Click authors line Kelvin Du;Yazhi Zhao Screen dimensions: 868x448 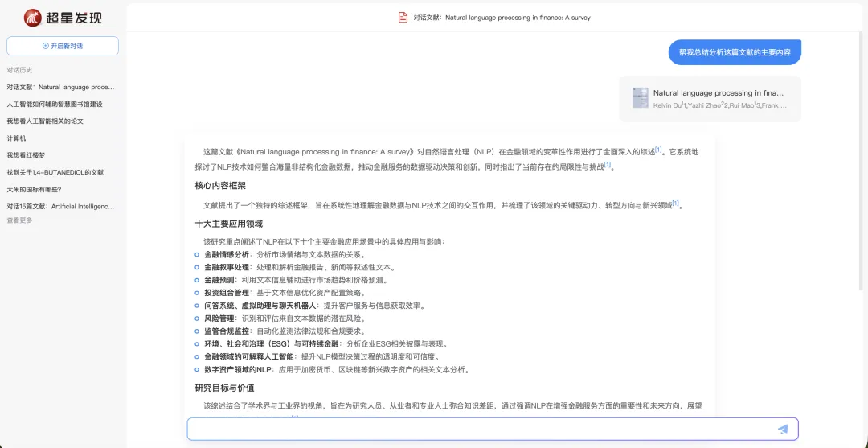(719, 105)
